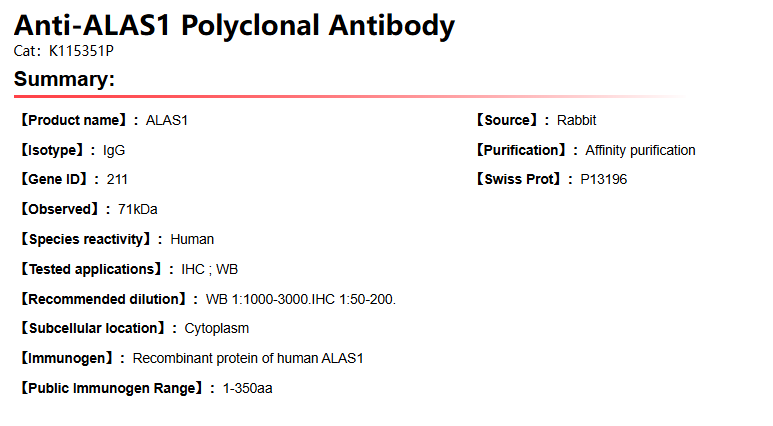
Task: Click the Subcellular location Cytoplasm value
Action: pos(217,329)
